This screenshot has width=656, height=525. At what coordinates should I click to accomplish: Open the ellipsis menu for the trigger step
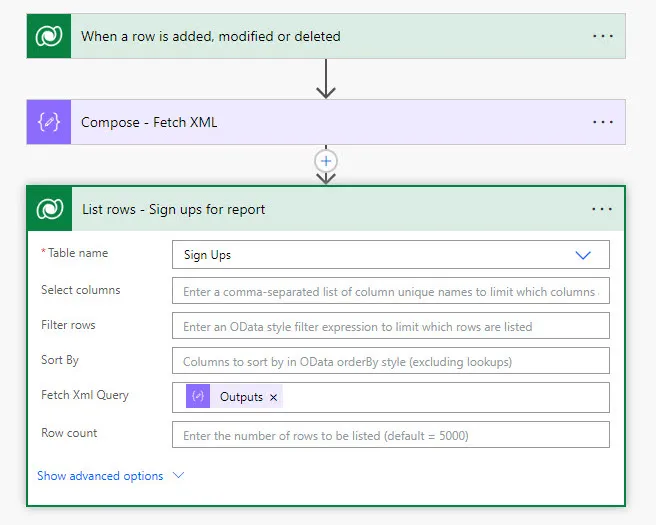602,36
